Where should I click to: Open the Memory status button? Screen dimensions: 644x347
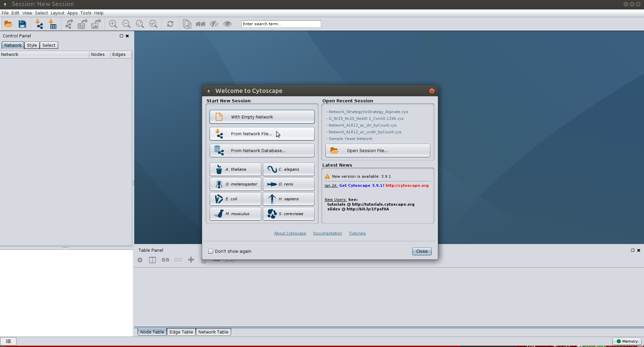627,341
